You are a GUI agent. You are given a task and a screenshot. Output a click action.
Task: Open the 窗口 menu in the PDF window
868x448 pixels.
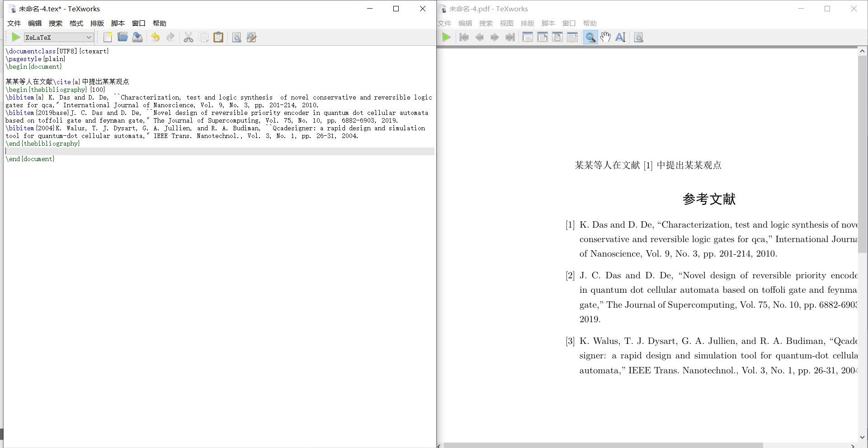point(569,24)
